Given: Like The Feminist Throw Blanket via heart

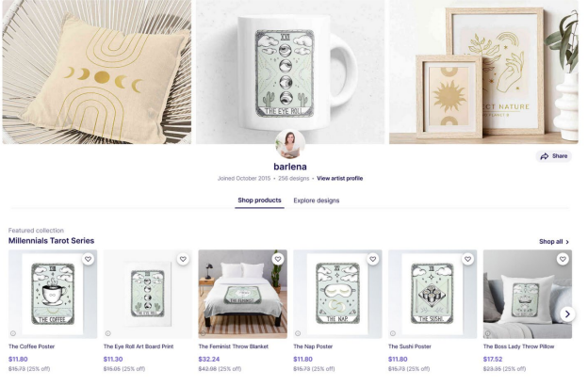Looking at the screenshot, I should click(x=278, y=259).
